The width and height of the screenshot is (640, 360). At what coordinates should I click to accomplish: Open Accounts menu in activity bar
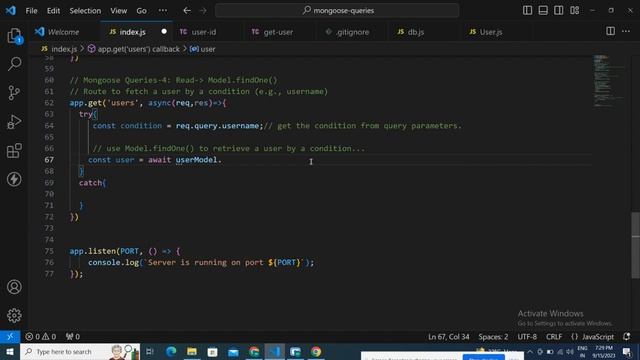(x=14, y=287)
